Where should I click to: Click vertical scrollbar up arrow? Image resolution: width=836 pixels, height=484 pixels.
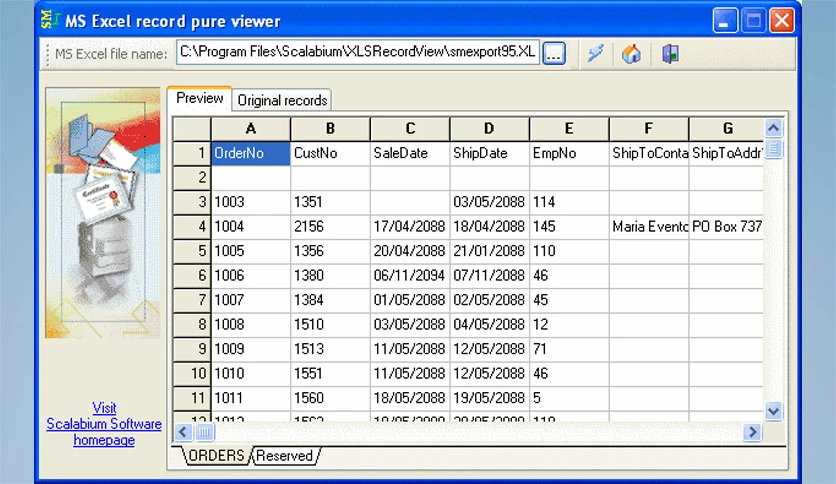click(774, 128)
